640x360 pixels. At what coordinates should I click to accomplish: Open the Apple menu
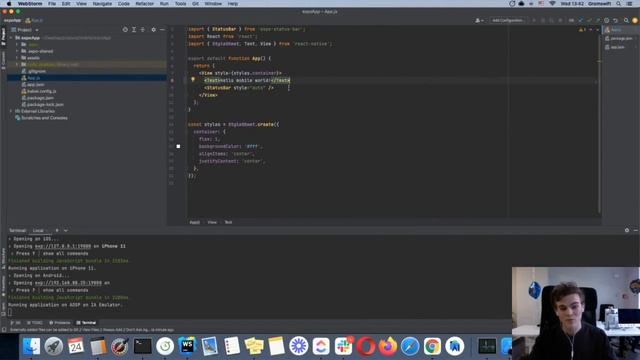(9, 4)
